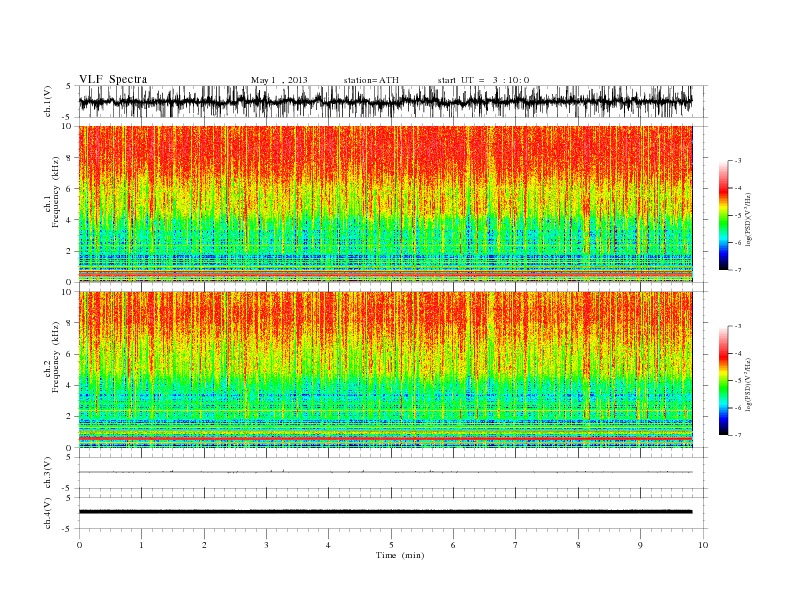
Task: Click the "-3" tick on ch.1 colorbar
Action: (737, 161)
